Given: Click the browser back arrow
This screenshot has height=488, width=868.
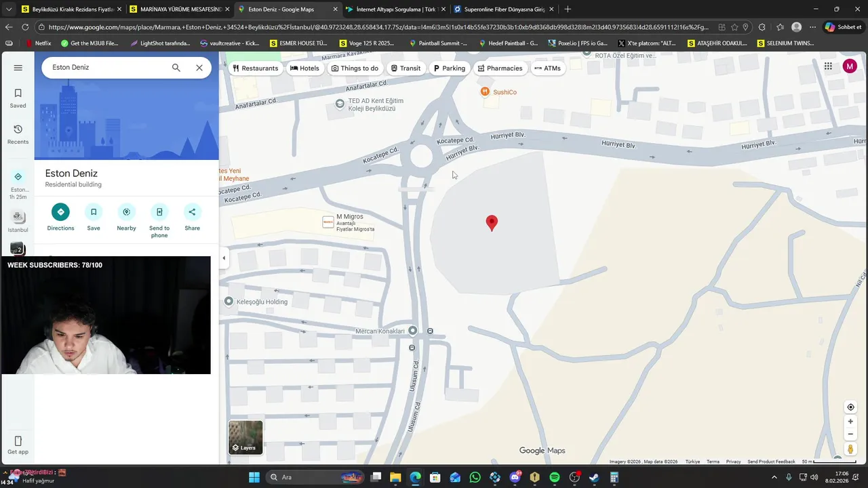Looking at the screenshot, I should tap(9, 27).
